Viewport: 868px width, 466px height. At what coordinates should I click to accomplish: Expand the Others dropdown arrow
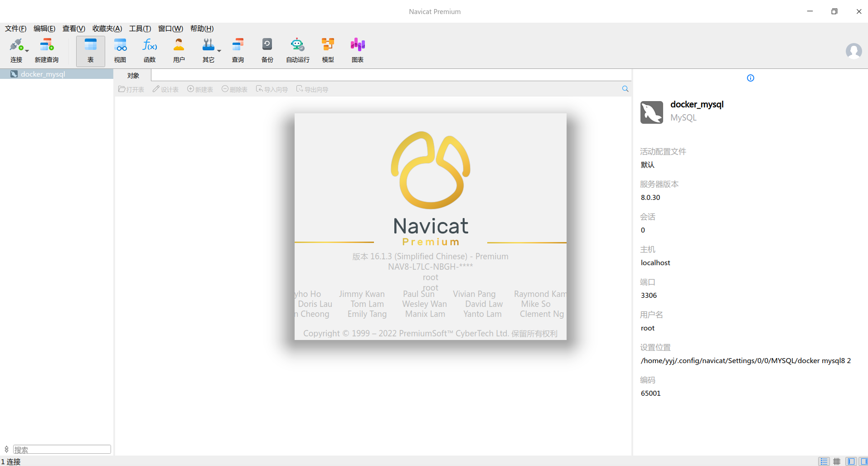click(219, 50)
